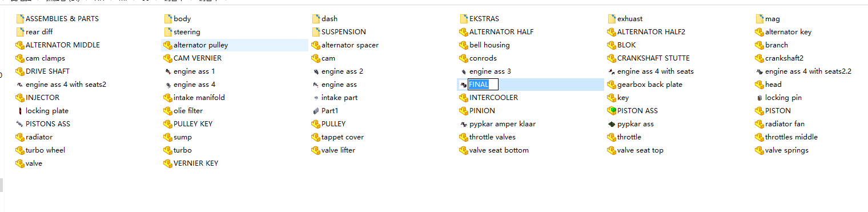Select the alternator pulley file name
The image size is (868, 212).
[x=201, y=45]
